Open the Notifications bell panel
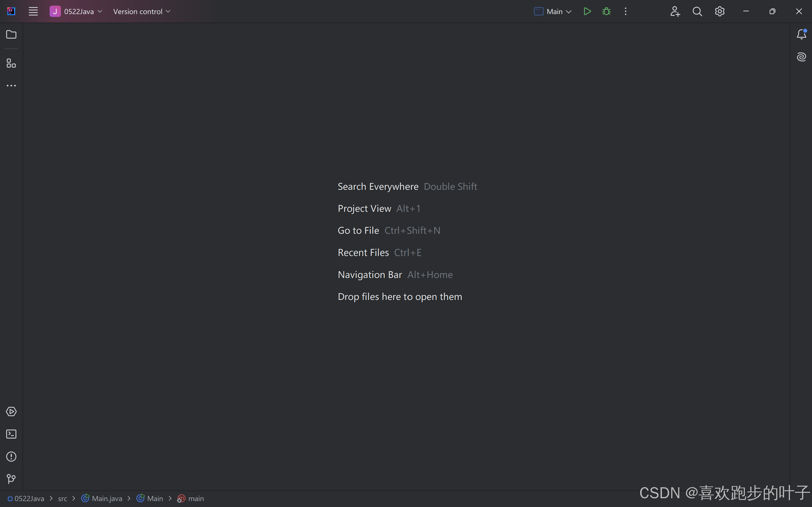The width and height of the screenshot is (812, 507). click(x=801, y=34)
